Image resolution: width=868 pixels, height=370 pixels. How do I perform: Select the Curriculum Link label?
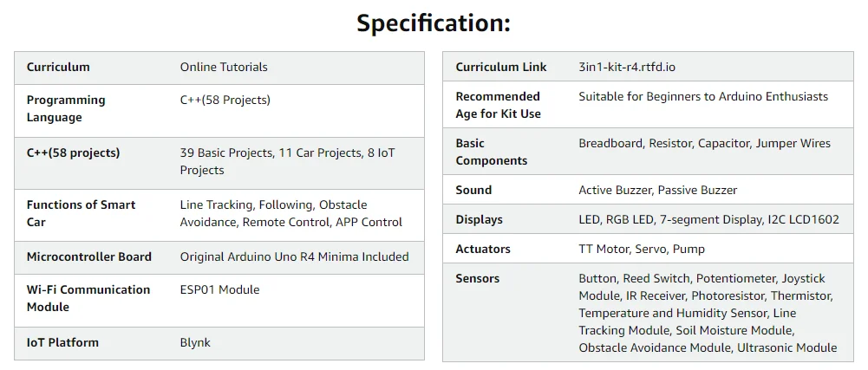coord(501,67)
